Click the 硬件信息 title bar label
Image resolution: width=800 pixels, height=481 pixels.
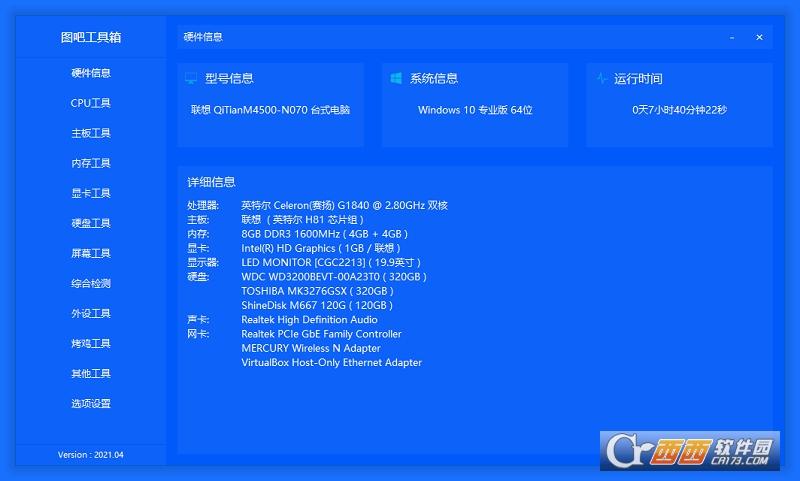203,37
